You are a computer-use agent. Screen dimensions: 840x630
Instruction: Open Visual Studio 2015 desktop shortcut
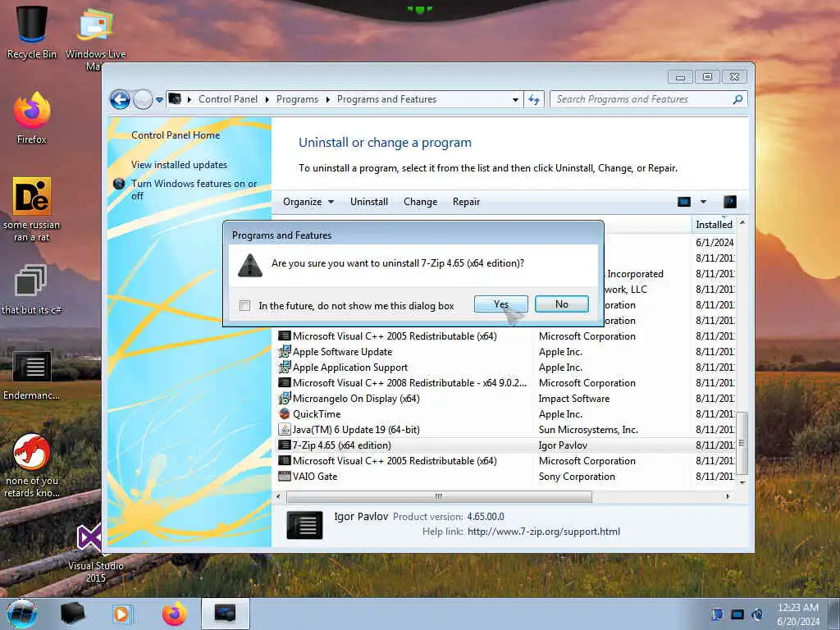coord(95,554)
